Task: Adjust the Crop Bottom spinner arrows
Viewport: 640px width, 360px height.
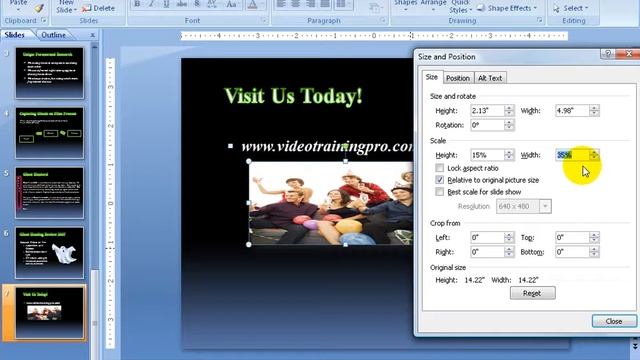Action: (594, 252)
